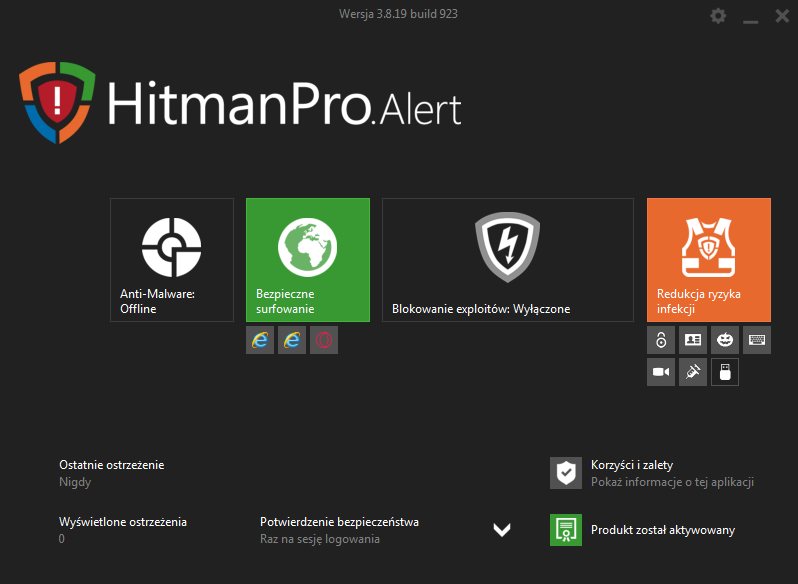798x584 pixels.
Task: Select the keyboard keystroke encryption icon
Action: 757,340
